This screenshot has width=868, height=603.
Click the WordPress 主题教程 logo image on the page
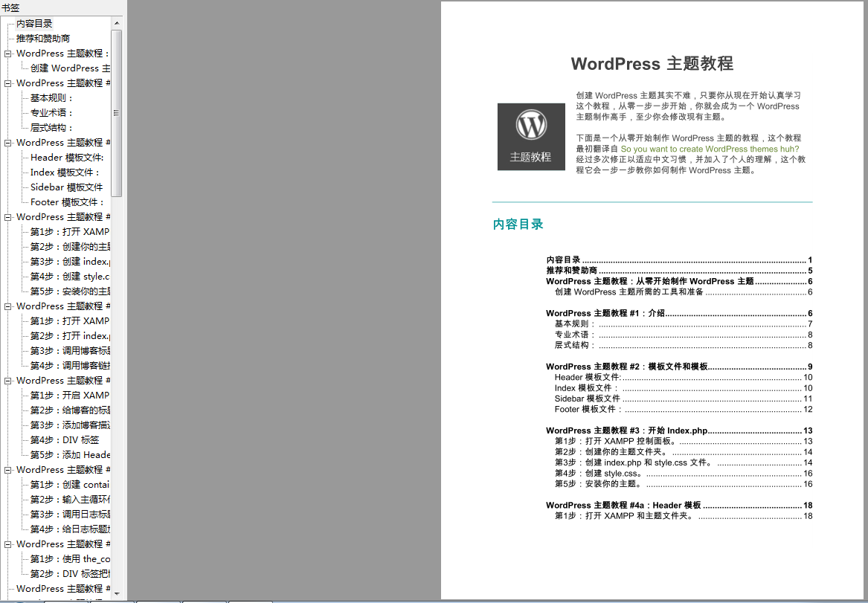pos(531,137)
